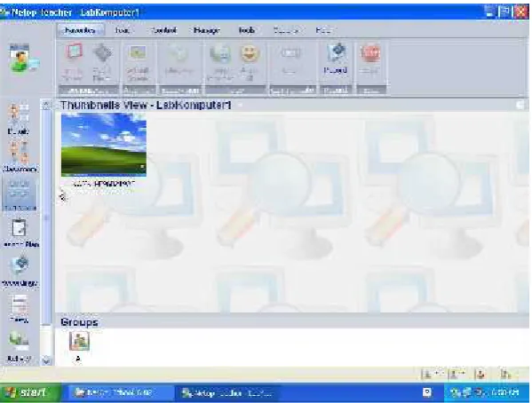Viewport: 532px width, 403px height.
Task: Click the student name under thumbnail
Action: click(x=104, y=184)
